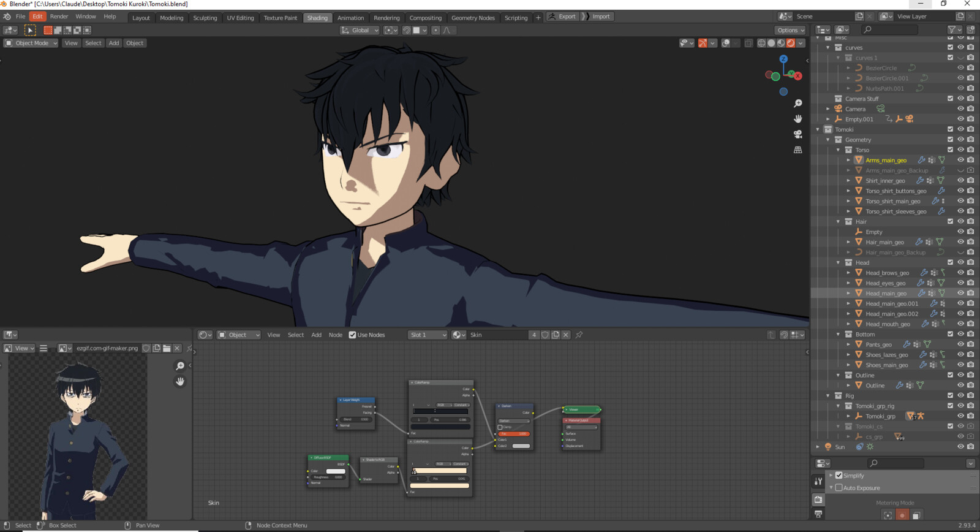Open the Render menu

point(59,17)
